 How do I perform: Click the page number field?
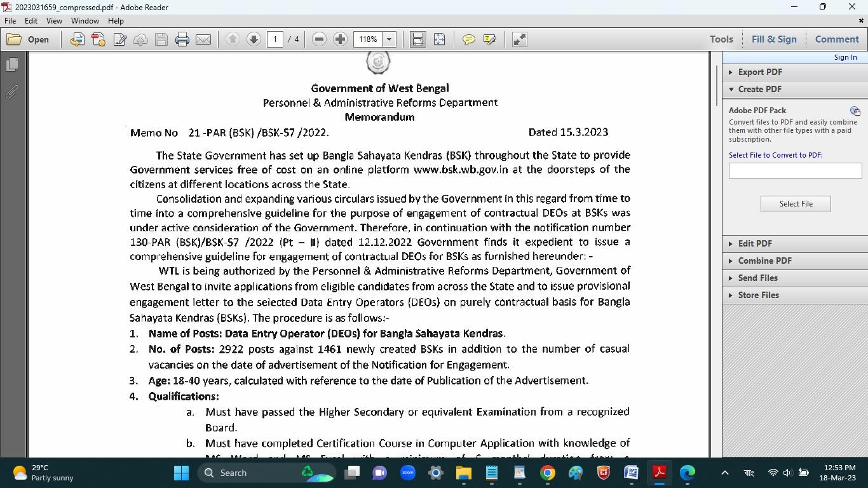pos(275,39)
